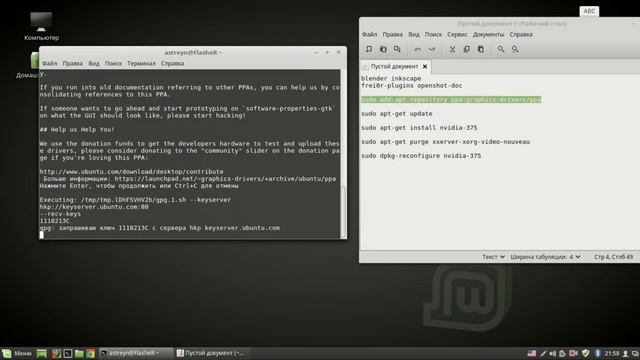
Task: Click the 21:58 clock in the panel
Action: pyautogui.click(x=612, y=353)
